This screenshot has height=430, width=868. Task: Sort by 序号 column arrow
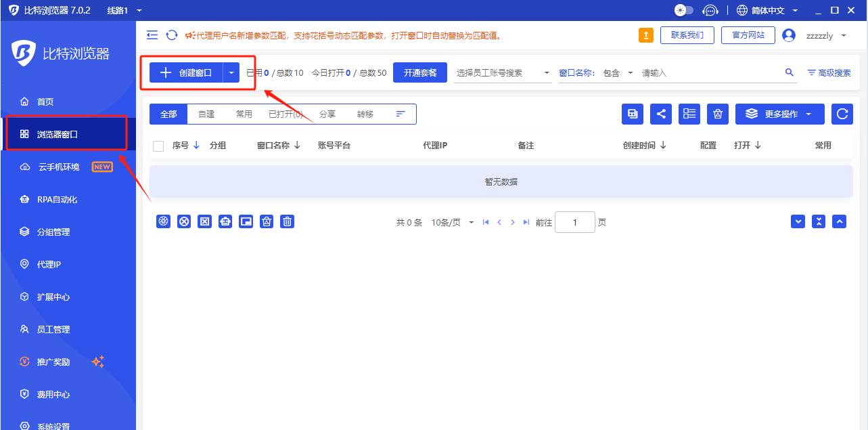(196, 145)
